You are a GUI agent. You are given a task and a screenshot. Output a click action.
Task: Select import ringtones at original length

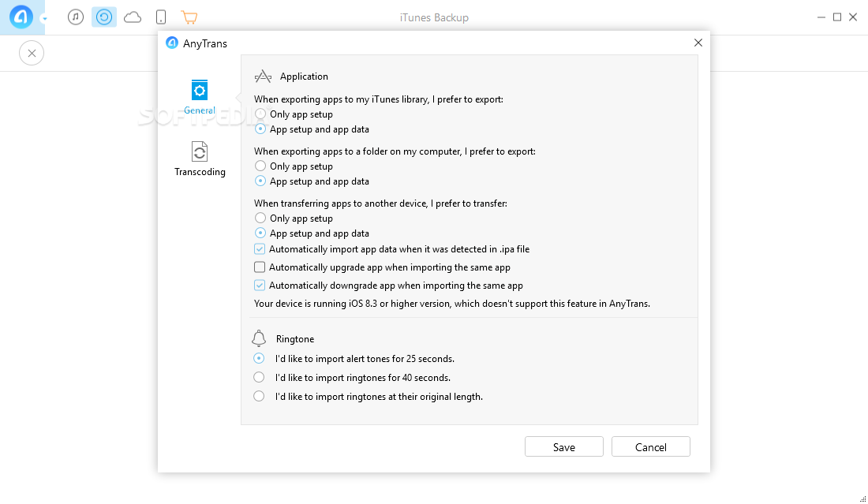point(259,396)
